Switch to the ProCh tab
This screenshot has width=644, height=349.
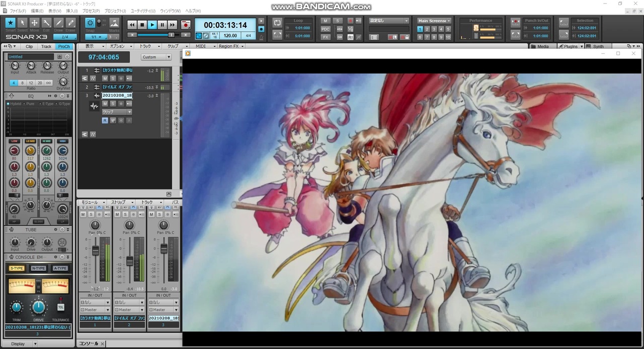click(64, 46)
